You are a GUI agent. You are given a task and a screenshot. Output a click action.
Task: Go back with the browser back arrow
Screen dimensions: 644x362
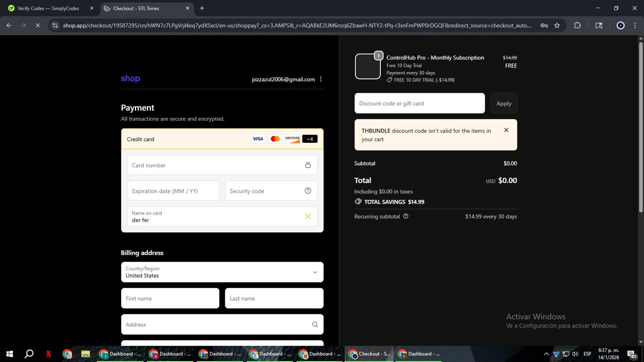(9, 25)
